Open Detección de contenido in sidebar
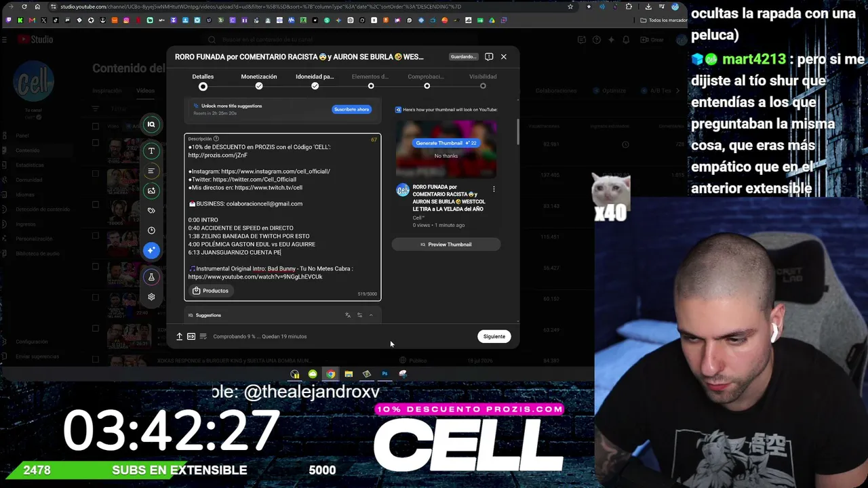 point(43,209)
